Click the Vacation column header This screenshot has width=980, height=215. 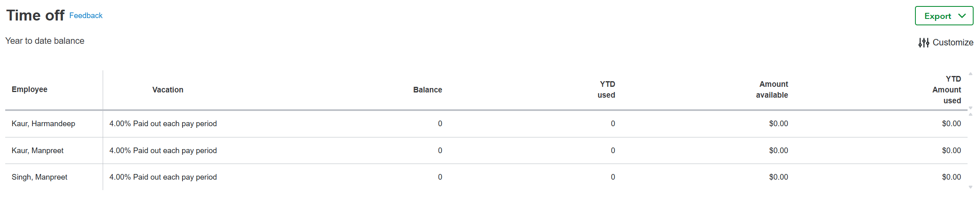[x=168, y=90]
